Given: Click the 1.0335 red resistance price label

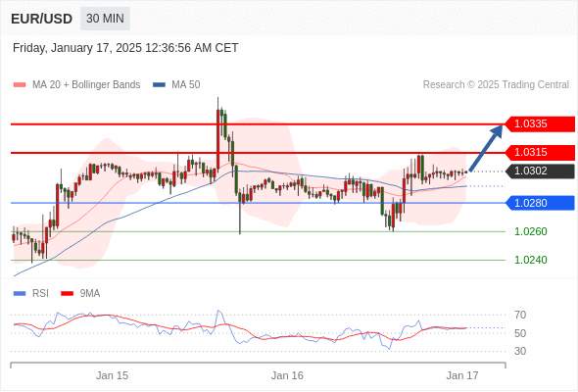Looking at the screenshot, I should tap(540, 123).
